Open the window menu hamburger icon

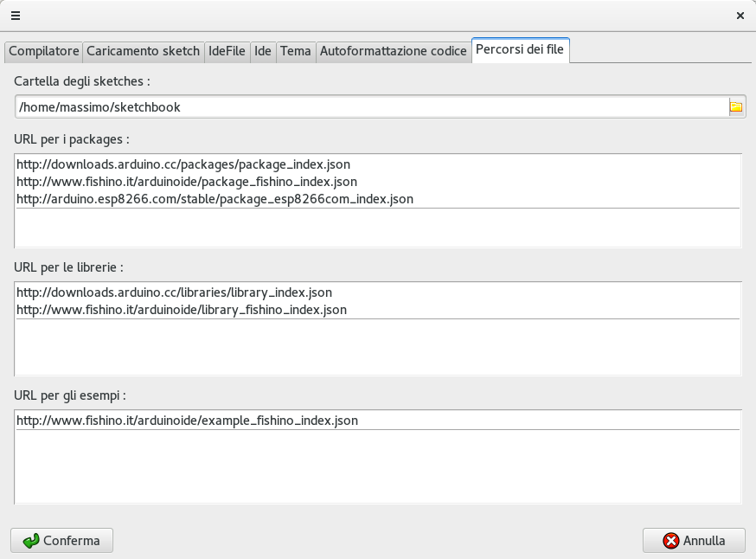point(15,15)
